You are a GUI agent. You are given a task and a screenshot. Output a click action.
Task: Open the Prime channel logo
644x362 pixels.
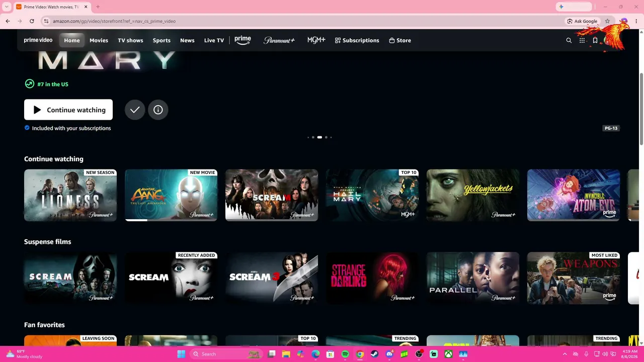pos(243,40)
